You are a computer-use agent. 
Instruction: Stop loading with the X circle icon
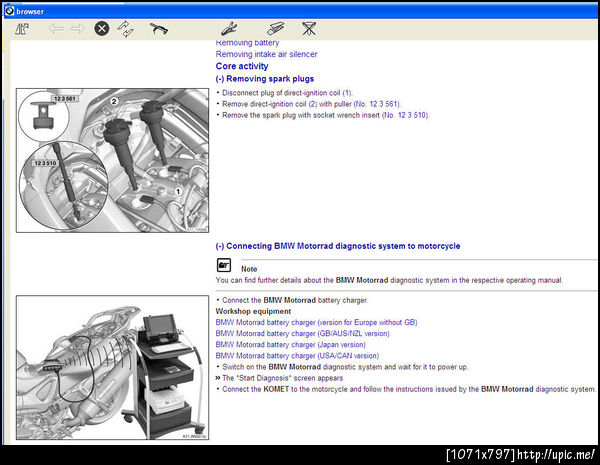102,29
